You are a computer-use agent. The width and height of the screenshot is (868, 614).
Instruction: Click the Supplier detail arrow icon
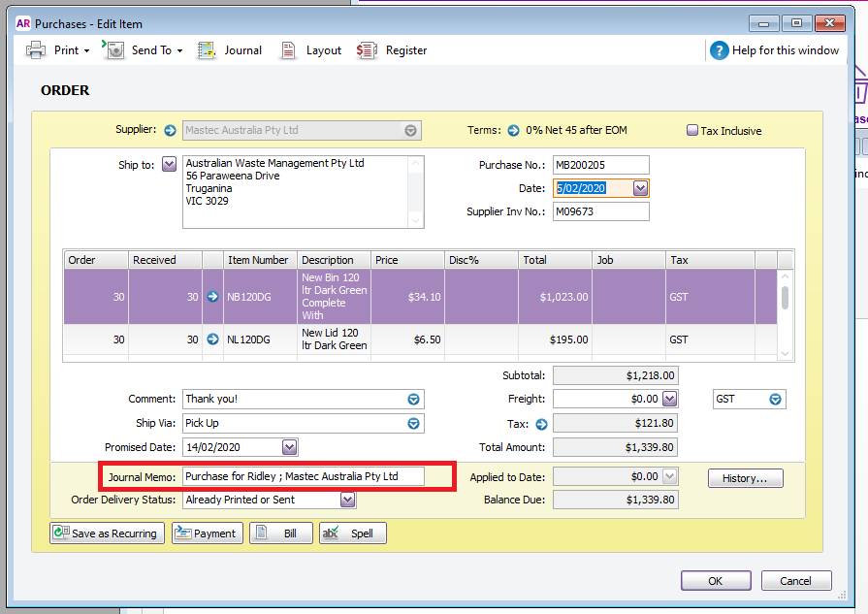coord(170,131)
